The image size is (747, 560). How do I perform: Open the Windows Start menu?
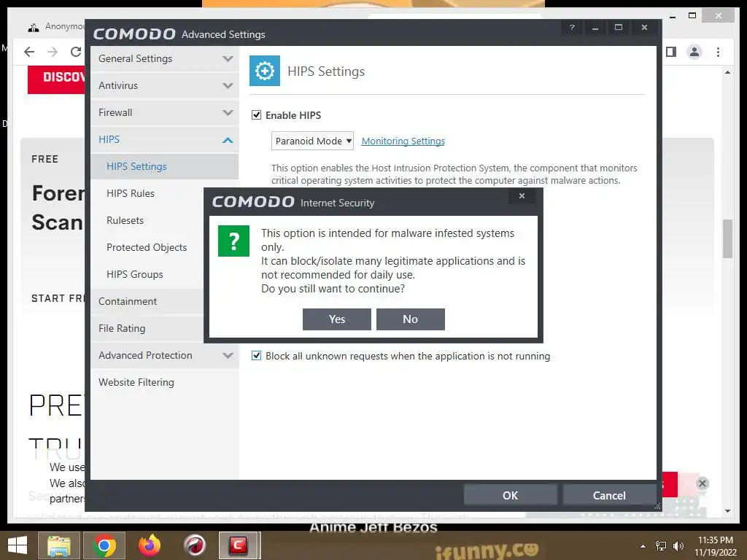[x=18, y=545]
